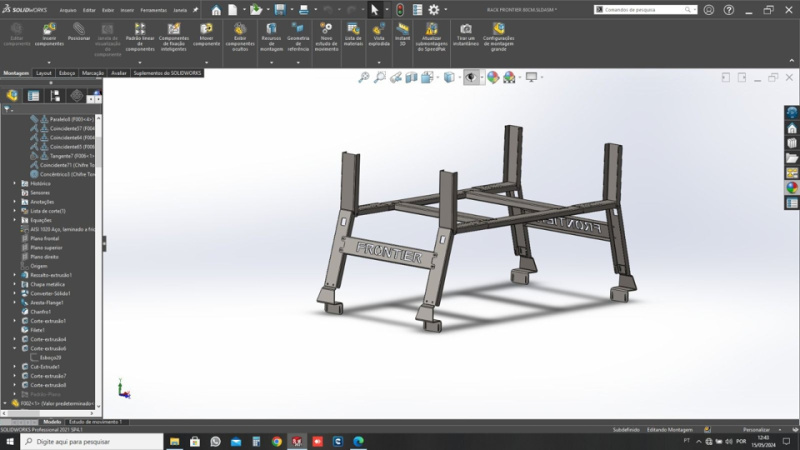Open Padrão linear de componentes tool
This screenshot has height=450, width=800.
pyautogui.click(x=140, y=37)
